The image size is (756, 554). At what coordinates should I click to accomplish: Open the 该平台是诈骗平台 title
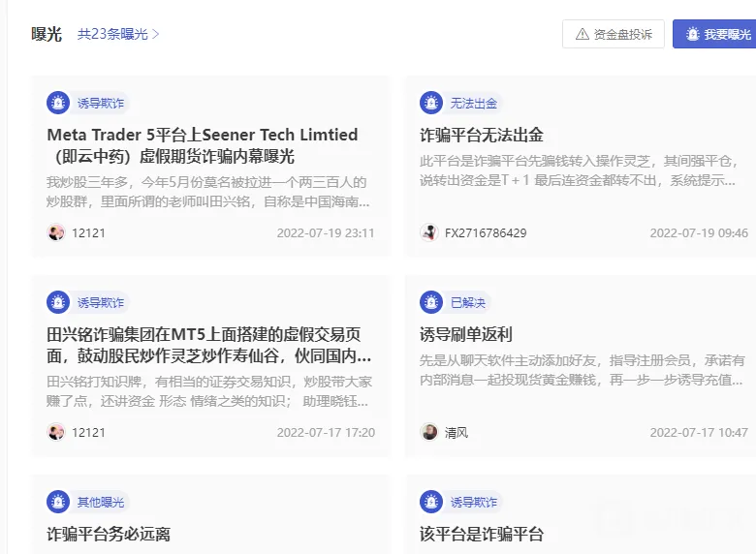[482, 534]
